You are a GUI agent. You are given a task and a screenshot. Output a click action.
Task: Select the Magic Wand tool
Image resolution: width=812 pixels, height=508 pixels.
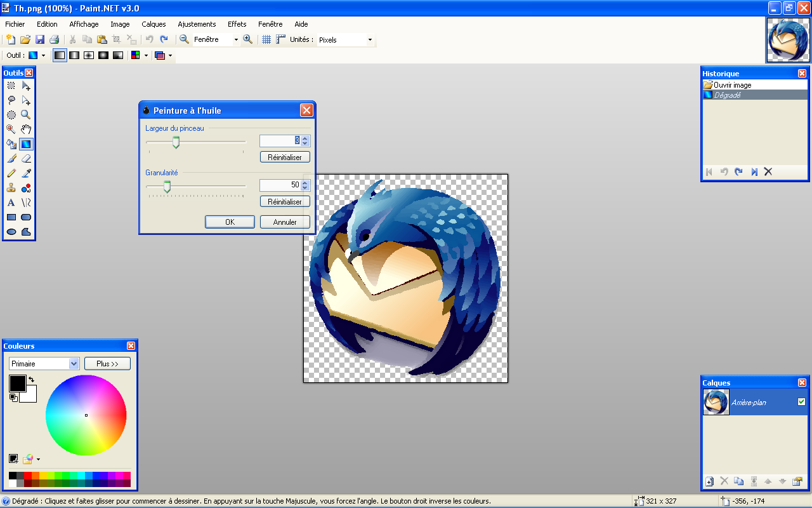(x=11, y=130)
